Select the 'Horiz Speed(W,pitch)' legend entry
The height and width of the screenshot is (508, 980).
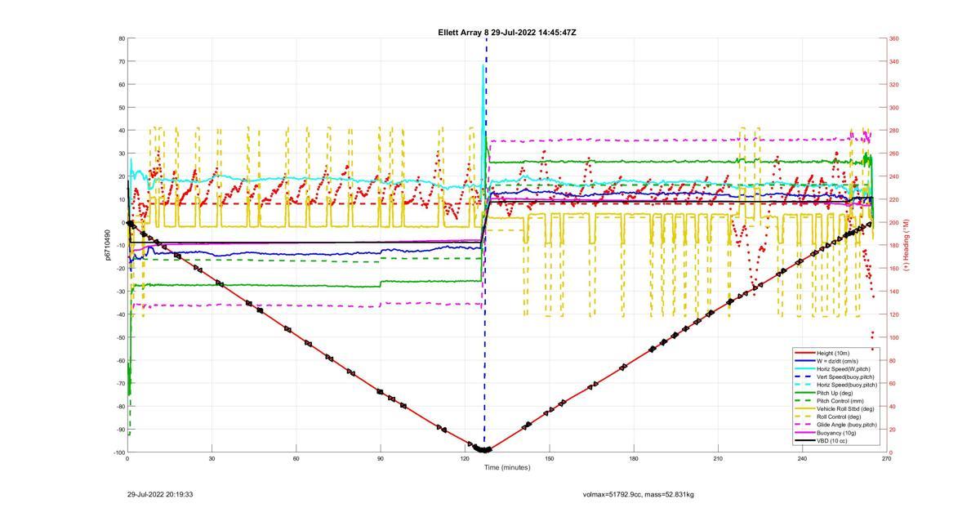point(843,369)
